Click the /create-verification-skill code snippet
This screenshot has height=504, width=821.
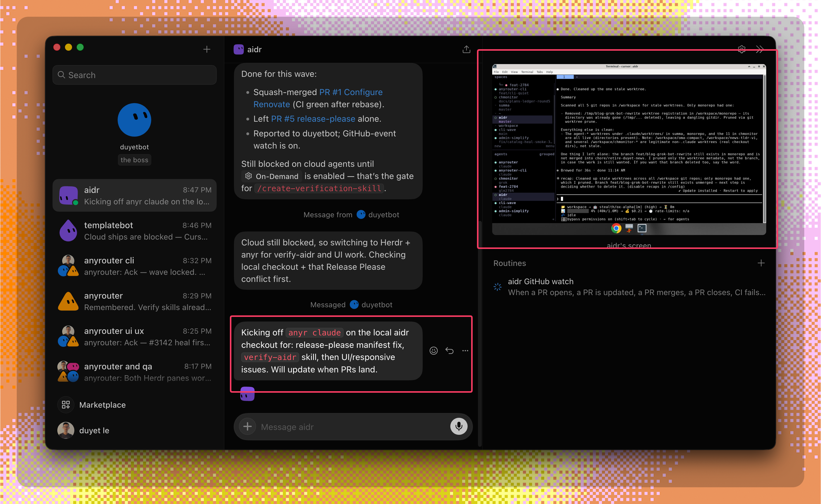(319, 188)
